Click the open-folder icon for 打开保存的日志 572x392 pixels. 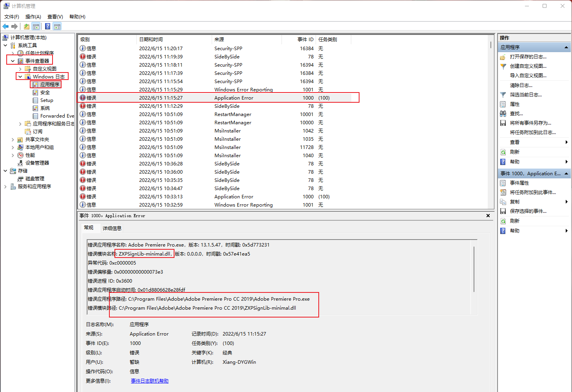click(x=503, y=57)
